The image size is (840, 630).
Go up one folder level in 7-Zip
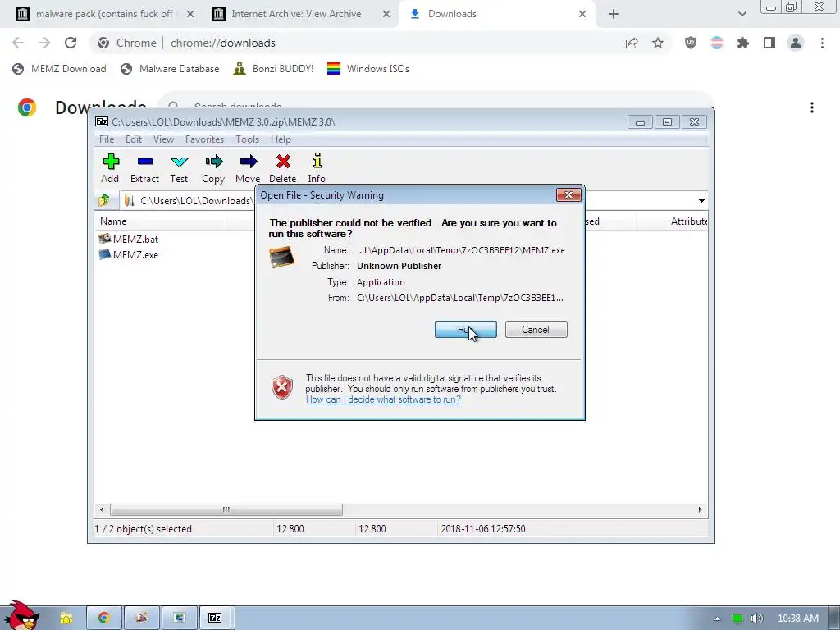[104, 200]
